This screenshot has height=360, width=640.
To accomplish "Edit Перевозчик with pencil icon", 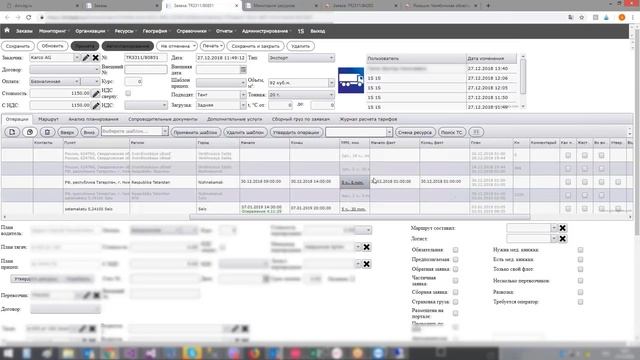I will pyautogui.click(x=87, y=295).
